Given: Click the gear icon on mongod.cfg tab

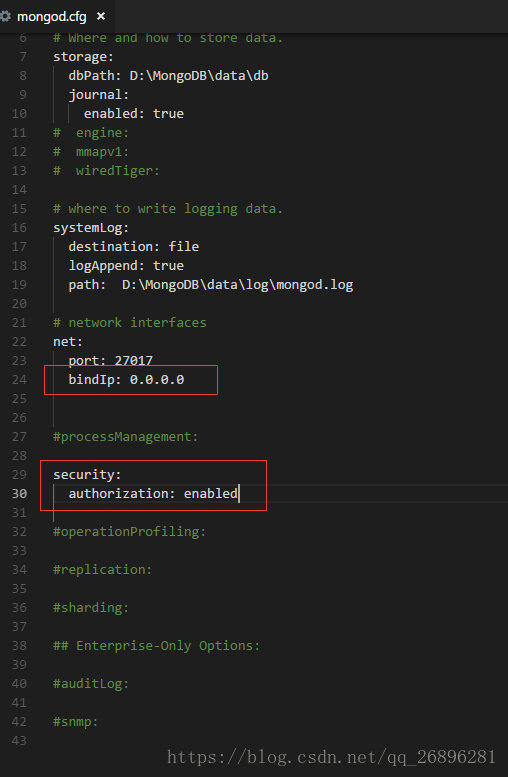Looking at the screenshot, I should coord(5,16).
